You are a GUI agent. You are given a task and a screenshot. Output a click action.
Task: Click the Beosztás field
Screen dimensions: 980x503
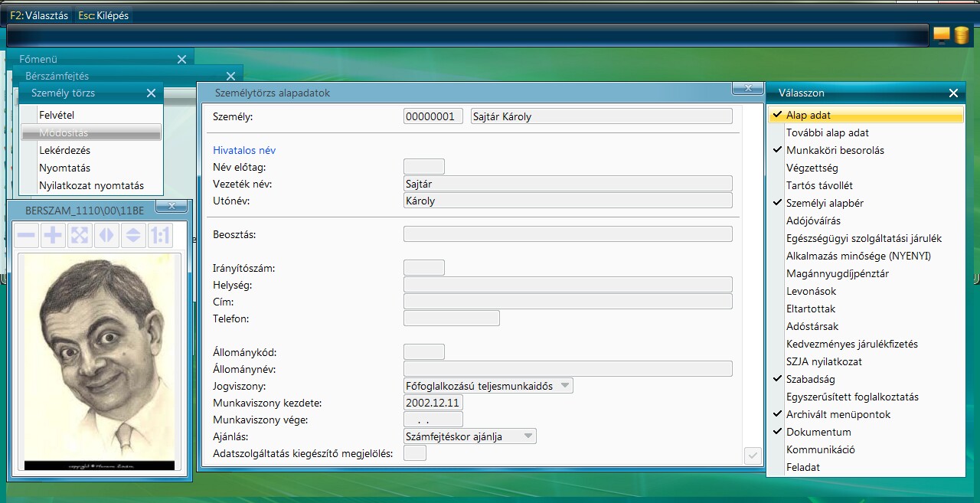pyautogui.click(x=568, y=234)
